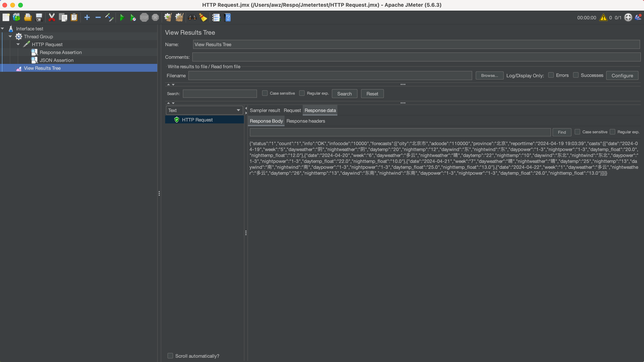The height and width of the screenshot is (362, 644).
Task: Click the Cut scissors icon
Action: (x=52, y=18)
